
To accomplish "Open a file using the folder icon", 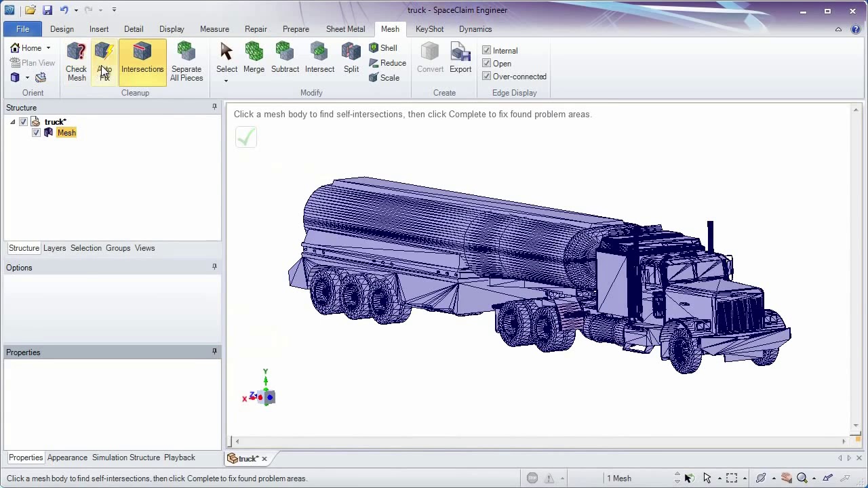I will (x=31, y=10).
